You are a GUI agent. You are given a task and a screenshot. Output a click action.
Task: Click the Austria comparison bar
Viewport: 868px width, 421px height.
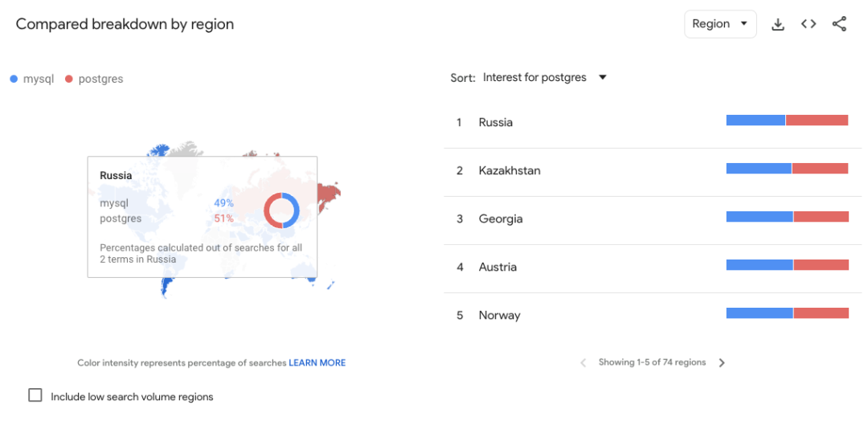coord(787,265)
